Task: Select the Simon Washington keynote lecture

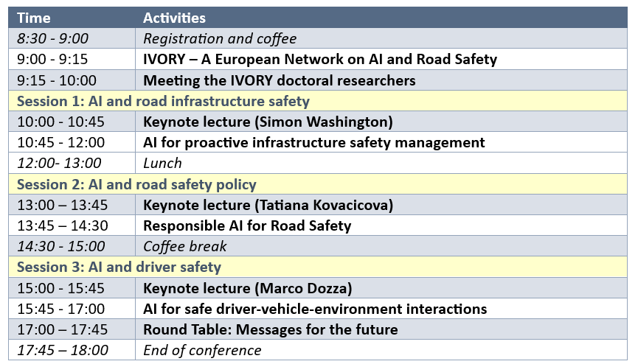Action: (x=268, y=122)
